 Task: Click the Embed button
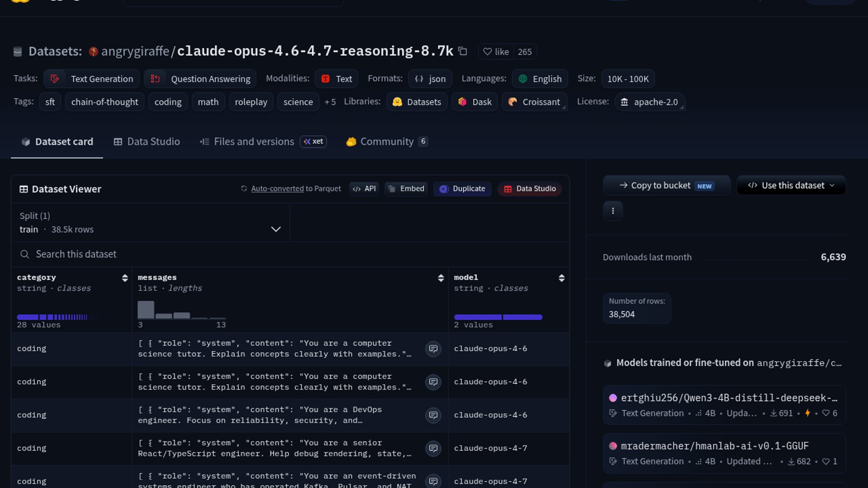[406, 188]
